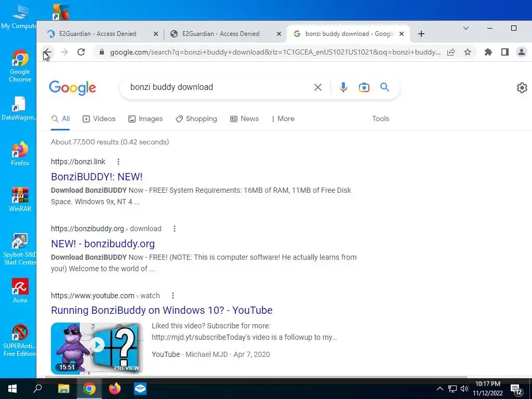Switch to first E2Guardian Access Denied tab

[x=98, y=34]
